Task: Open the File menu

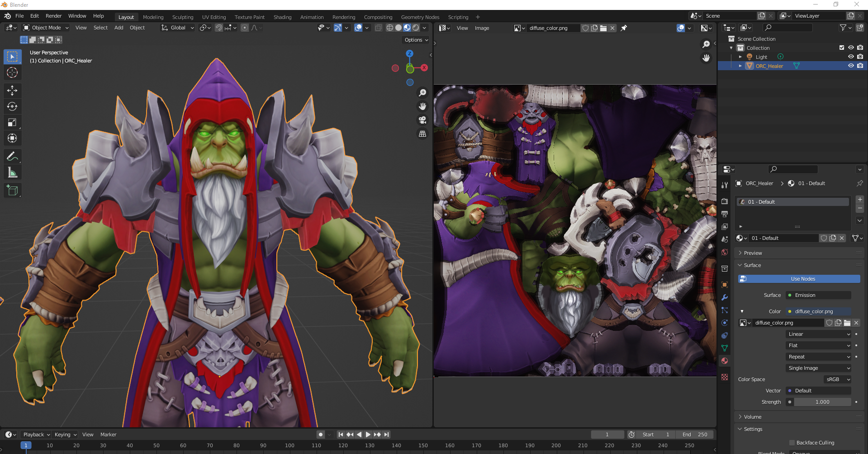Action: tap(19, 16)
